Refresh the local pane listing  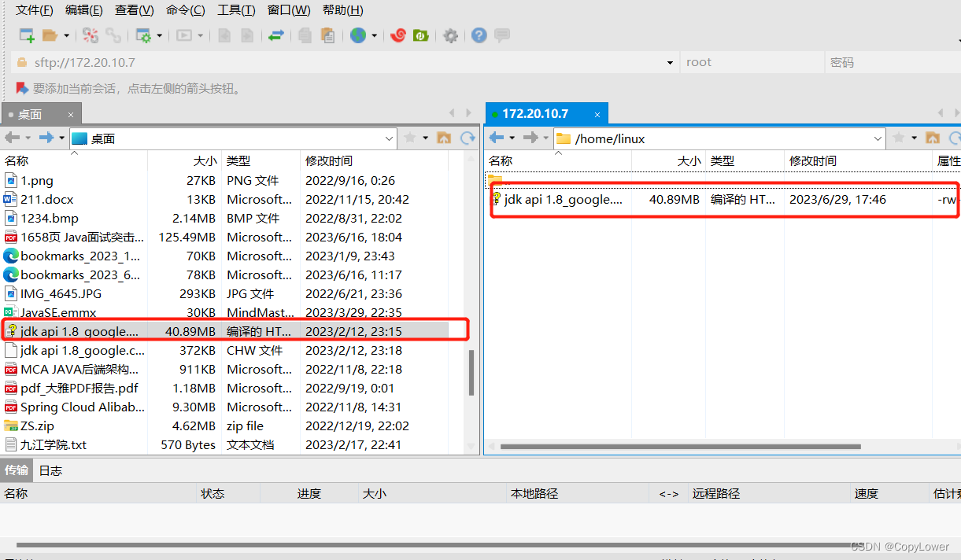[x=468, y=138]
